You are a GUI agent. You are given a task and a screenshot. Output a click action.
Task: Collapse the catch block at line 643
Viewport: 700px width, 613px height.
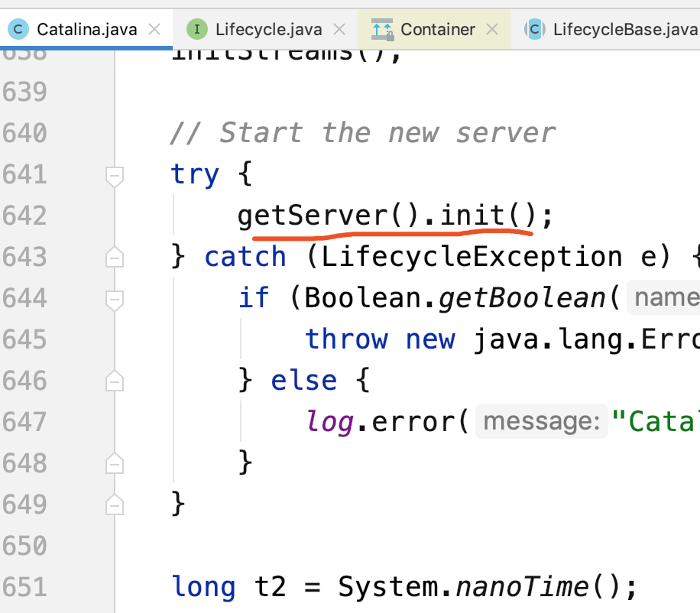(x=114, y=258)
